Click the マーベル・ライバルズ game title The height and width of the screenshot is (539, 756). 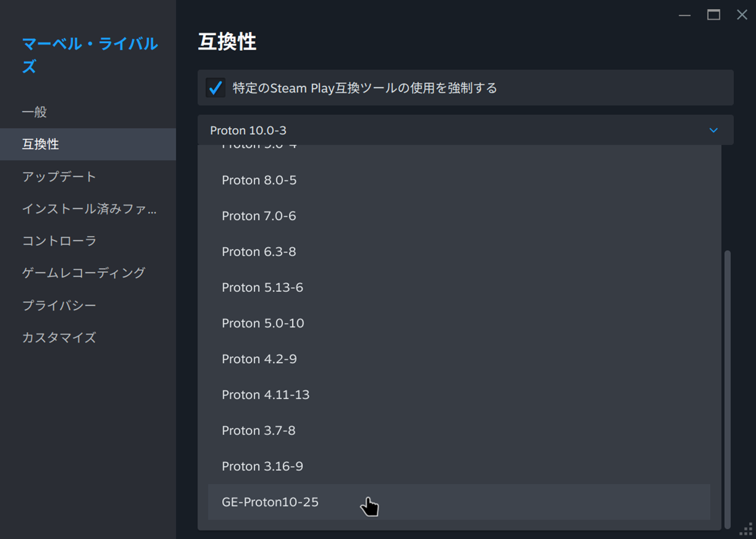click(x=89, y=55)
